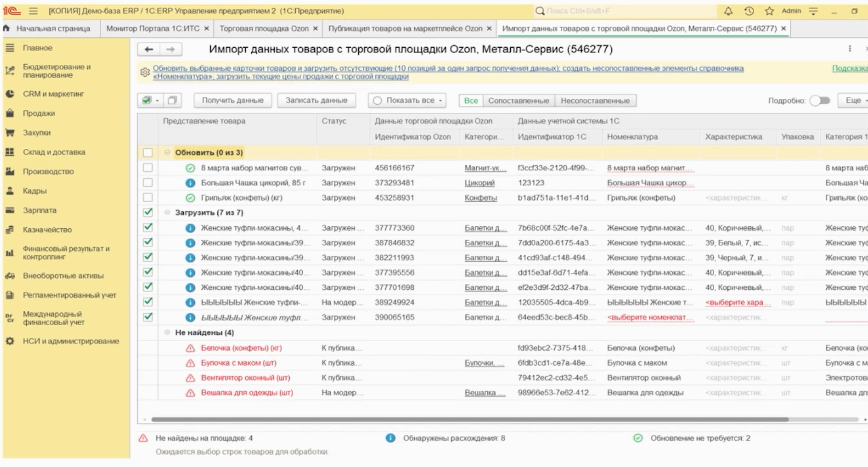The width and height of the screenshot is (868, 467).
Task: Click the Home icon of Начальная страница
Action: click(x=7, y=29)
